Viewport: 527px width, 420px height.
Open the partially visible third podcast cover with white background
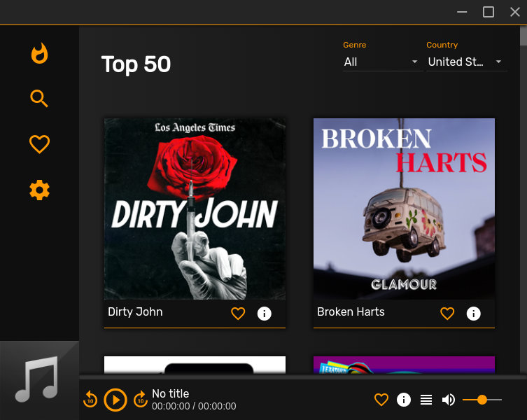coord(195,365)
